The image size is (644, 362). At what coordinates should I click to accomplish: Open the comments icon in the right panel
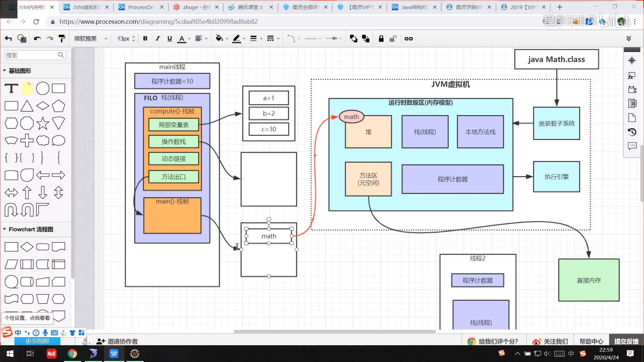[x=632, y=146]
